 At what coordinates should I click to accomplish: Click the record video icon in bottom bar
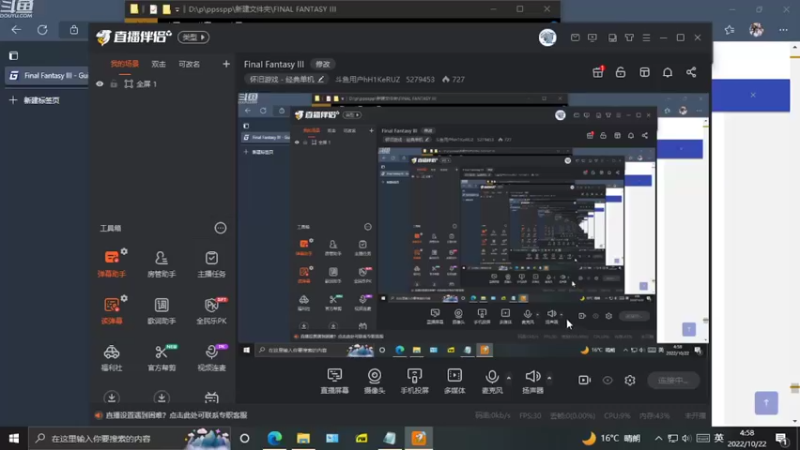(585, 380)
